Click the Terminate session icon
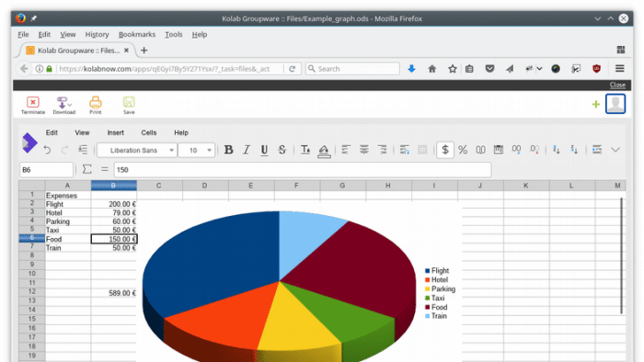Screen dimensions: 644x362 [33, 105]
